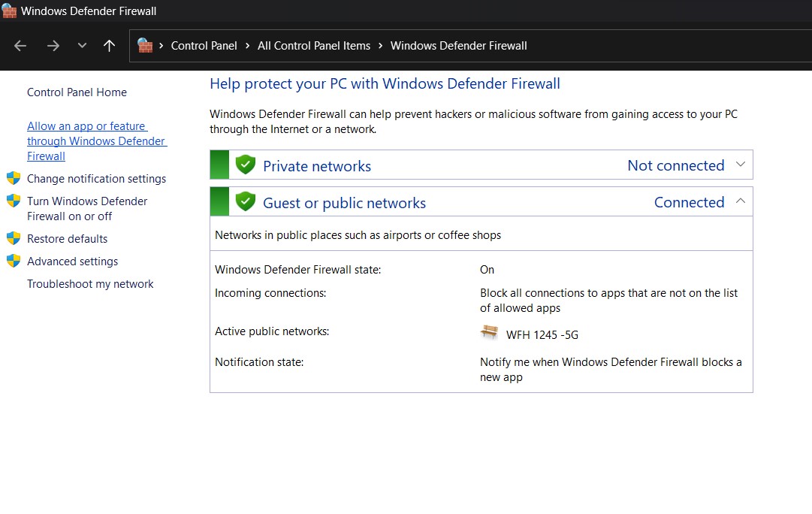This screenshot has height=514, width=812.
Task: Select Troubleshoot my network
Action: 90,283
